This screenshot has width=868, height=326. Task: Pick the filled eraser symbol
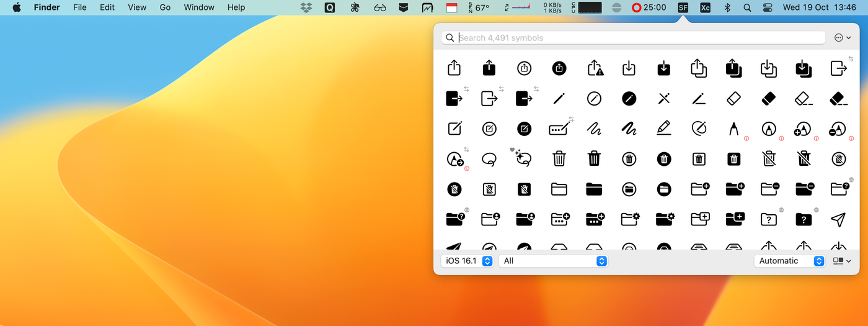(x=768, y=98)
